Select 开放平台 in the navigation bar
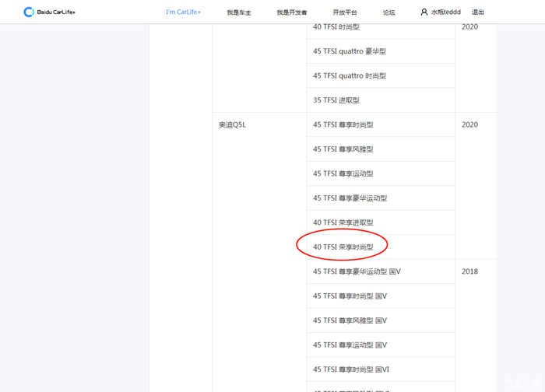Screen dimensions: 545x392 pos(345,12)
